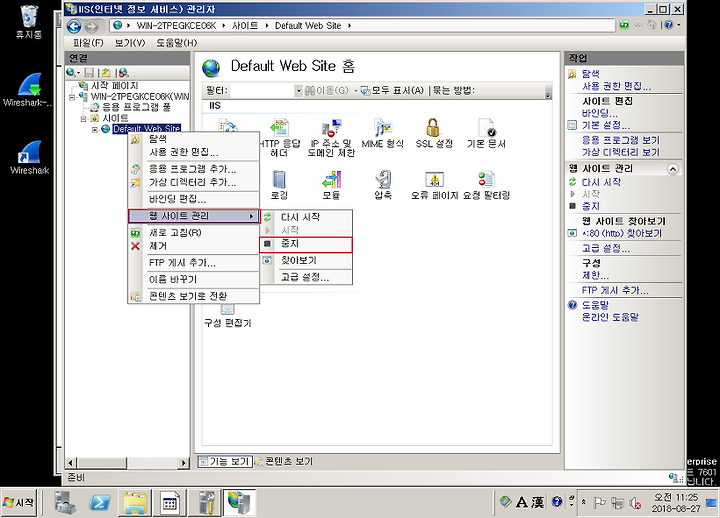Screen dimensions: 720x518
Task: Click the connect globe icon in 연결 toolbar
Action: point(71,73)
